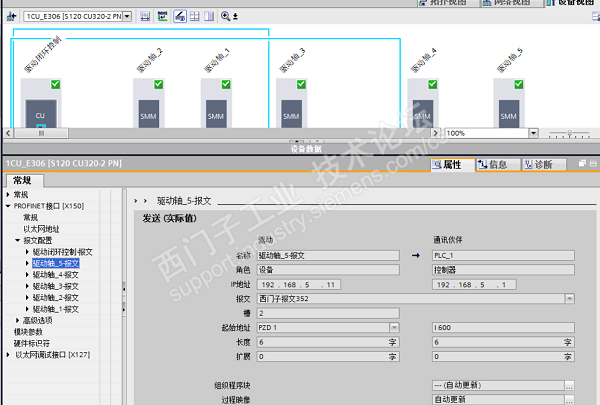The image size is (600, 405).
Task: Select the SMM module under 驱动轴_1
Action: click(216, 114)
